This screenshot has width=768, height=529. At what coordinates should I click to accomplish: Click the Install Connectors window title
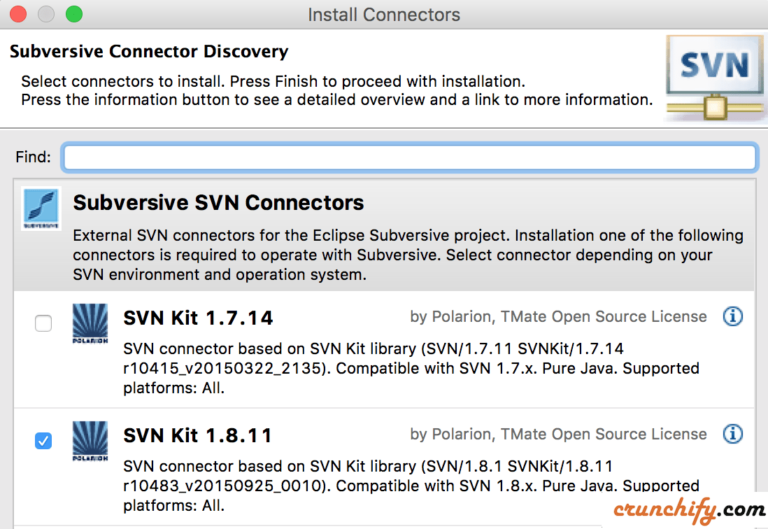384,15
